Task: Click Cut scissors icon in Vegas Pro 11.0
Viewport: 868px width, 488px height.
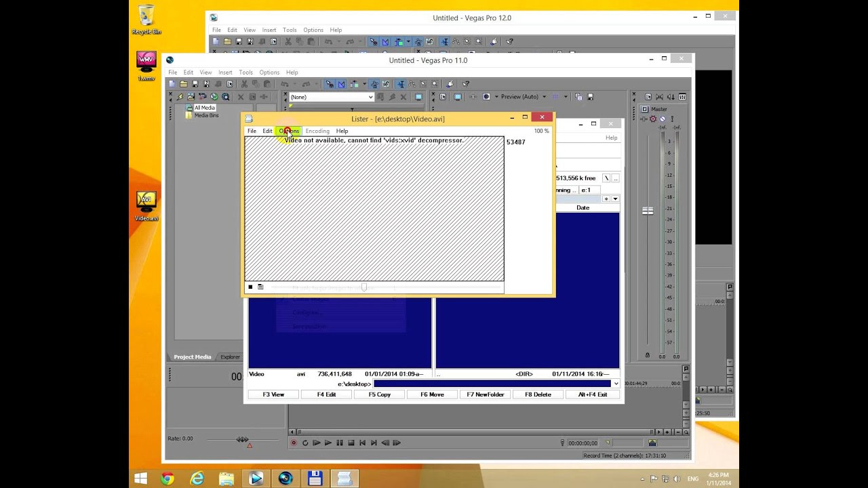Action: (244, 84)
